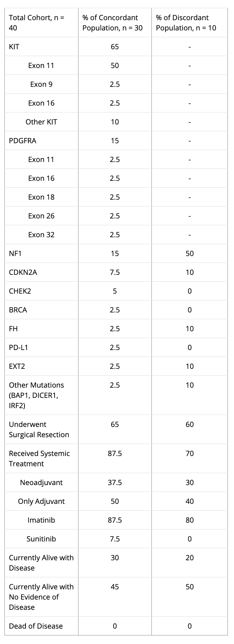Viewport: 234px width, 644px height.
Task: Select the PD-L1 row label
Action: [18, 348]
